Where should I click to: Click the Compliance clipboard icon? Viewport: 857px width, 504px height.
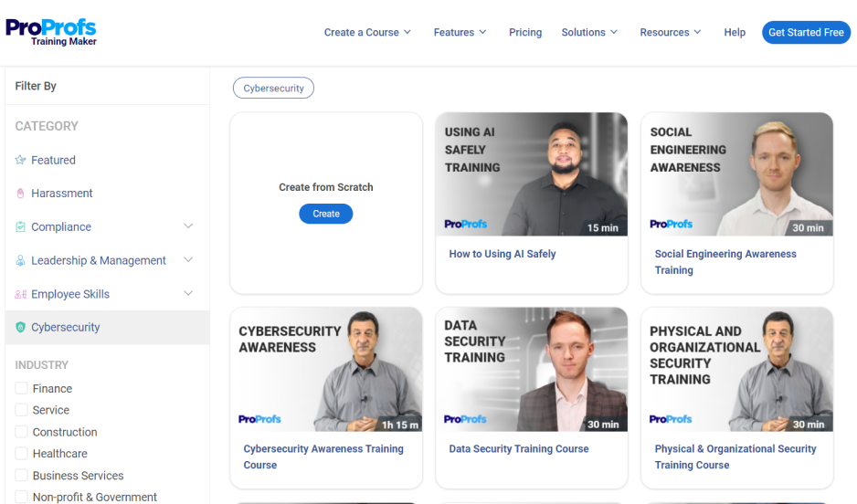tap(20, 226)
